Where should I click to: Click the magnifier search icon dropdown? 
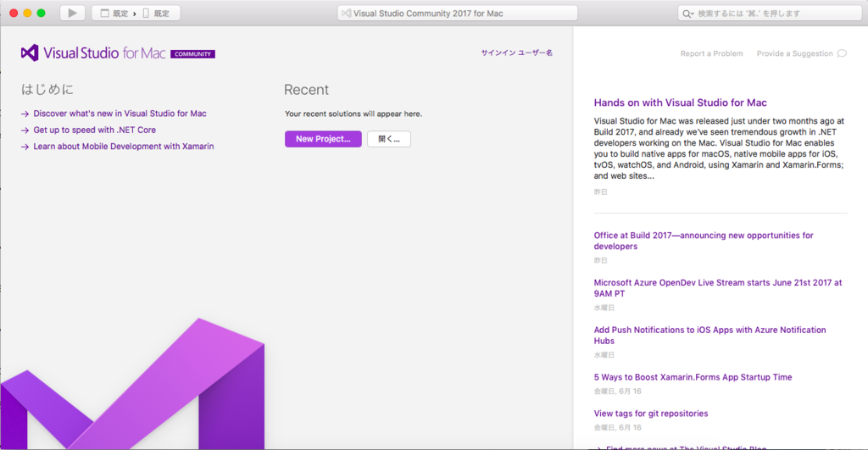click(688, 14)
